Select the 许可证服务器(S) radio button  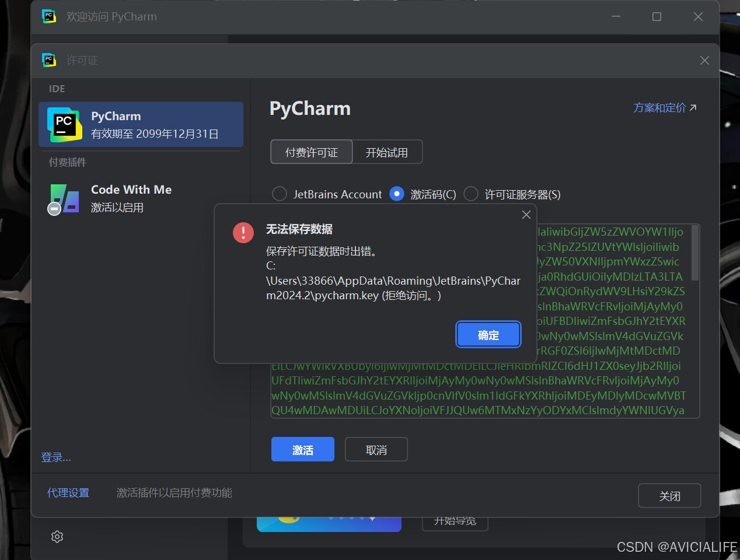tap(471, 194)
